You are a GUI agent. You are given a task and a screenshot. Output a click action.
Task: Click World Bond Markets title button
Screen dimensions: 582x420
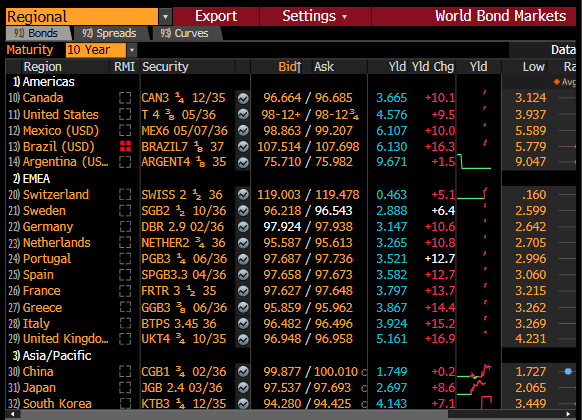pos(474,16)
